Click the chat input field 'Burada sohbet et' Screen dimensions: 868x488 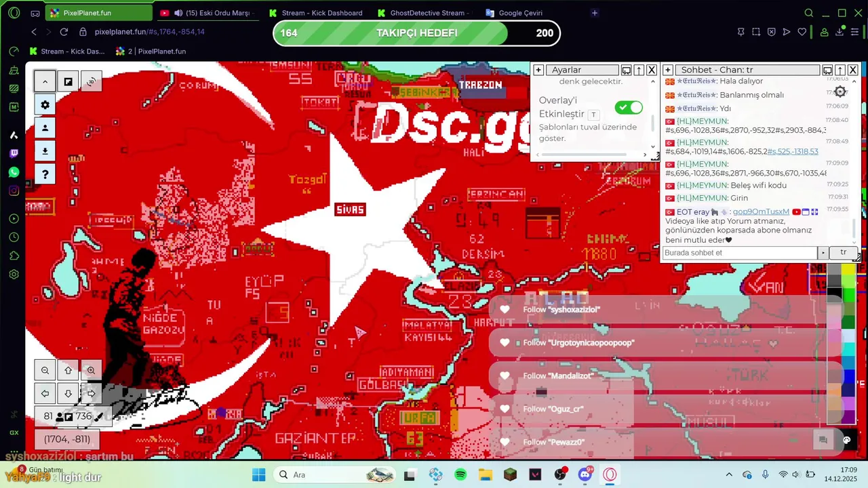click(740, 253)
